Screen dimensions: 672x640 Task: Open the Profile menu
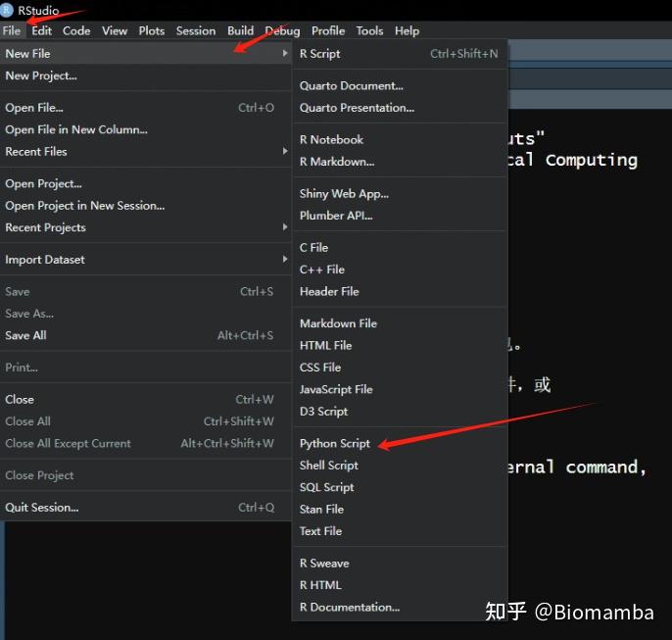(x=328, y=30)
